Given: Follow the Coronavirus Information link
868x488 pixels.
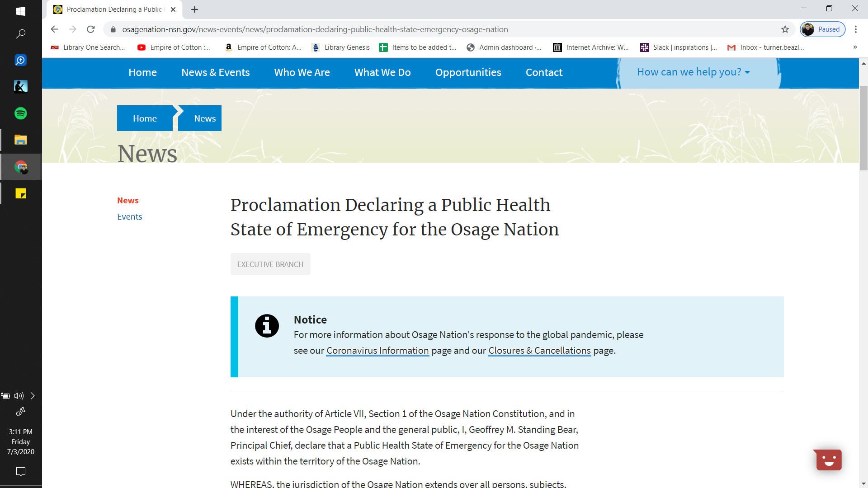Looking at the screenshot, I should [377, 351].
